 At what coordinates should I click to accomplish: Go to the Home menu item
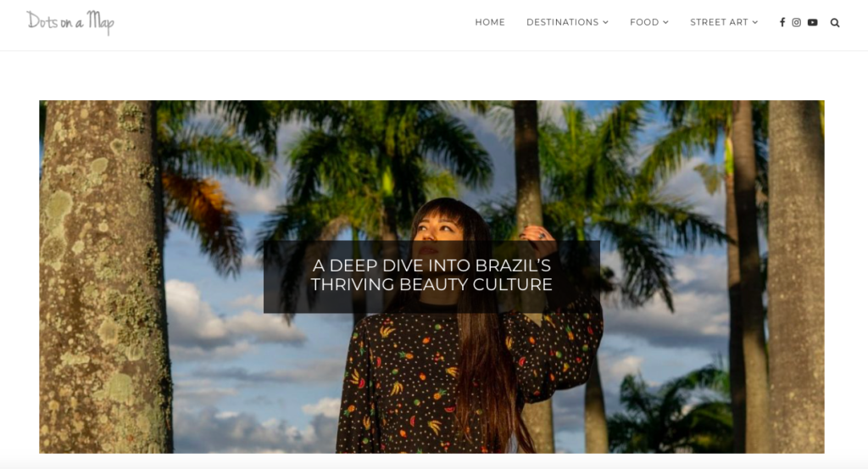[x=490, y=22]
